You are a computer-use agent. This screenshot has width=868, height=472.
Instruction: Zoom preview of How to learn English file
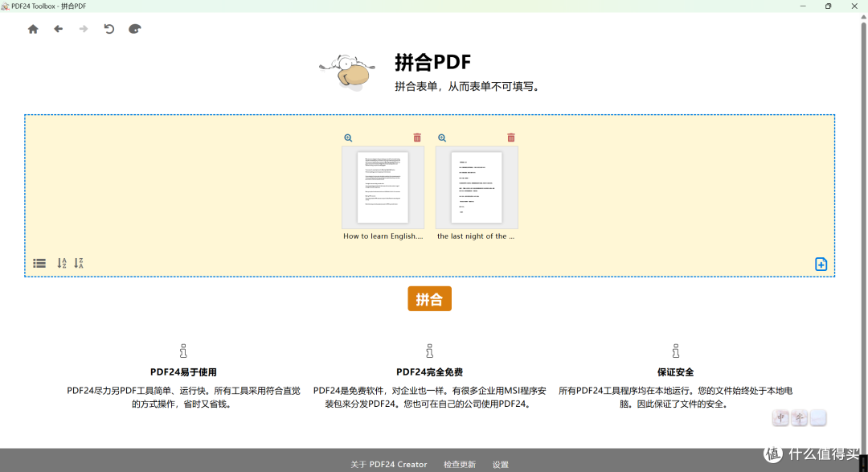[x=348, y=138]
